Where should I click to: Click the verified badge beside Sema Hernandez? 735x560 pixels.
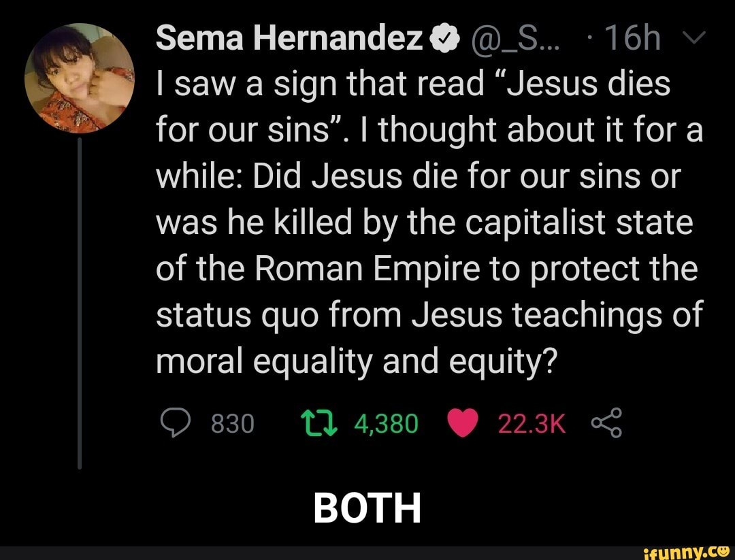pos(442,42)
